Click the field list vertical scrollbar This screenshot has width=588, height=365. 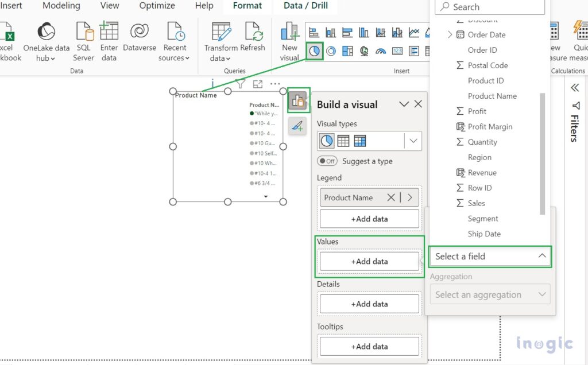pos(543,154)
